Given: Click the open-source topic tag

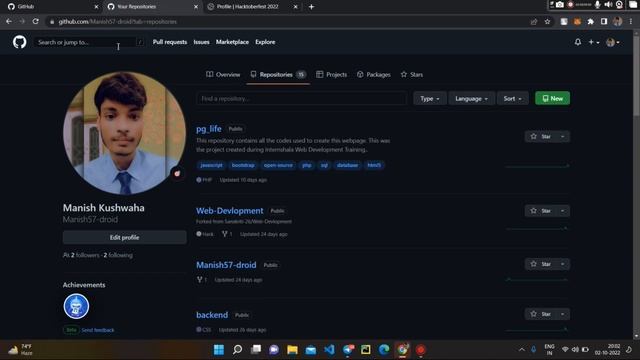Looking at the screenshot, I should click(278, 165).
